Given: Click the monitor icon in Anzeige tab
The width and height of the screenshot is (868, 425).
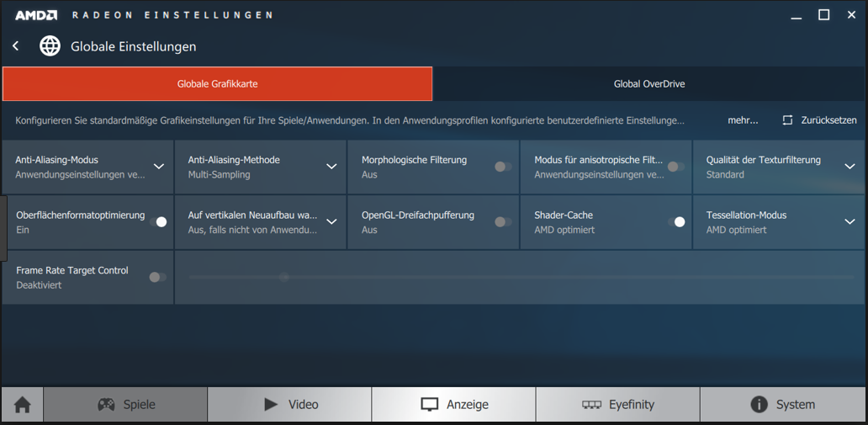Looking at the screenshot, I should click(x=430, y=405).
